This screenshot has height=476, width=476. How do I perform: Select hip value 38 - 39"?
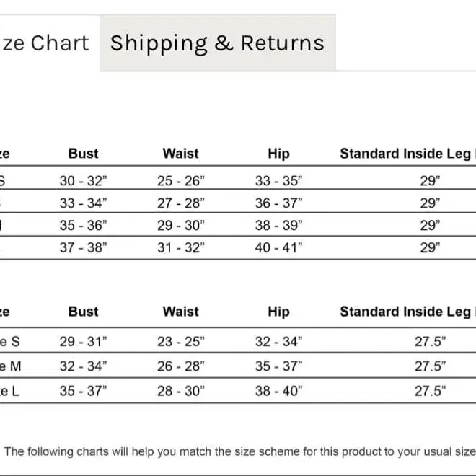pos(278,225)
